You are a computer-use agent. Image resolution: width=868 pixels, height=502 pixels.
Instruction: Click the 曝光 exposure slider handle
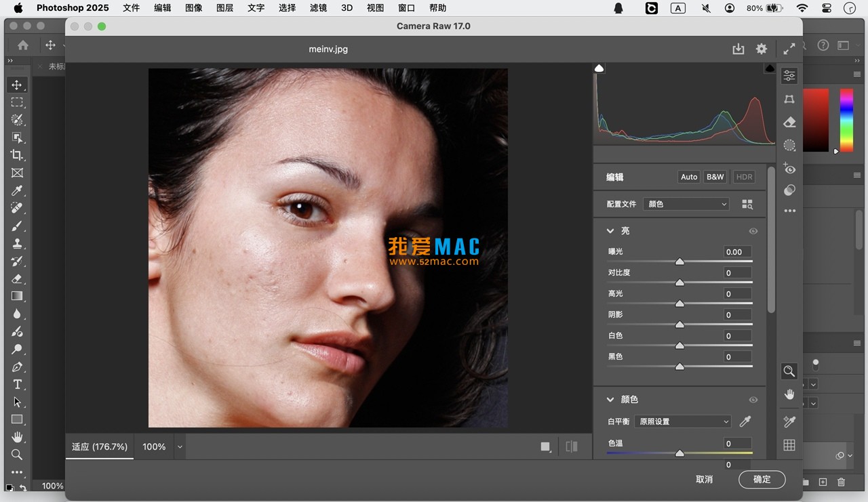(680, 262)
